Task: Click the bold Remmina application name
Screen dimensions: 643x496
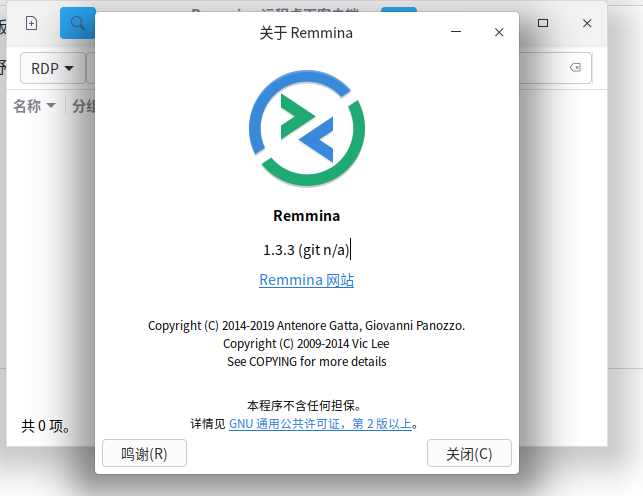Action: [x=306, y=216]
